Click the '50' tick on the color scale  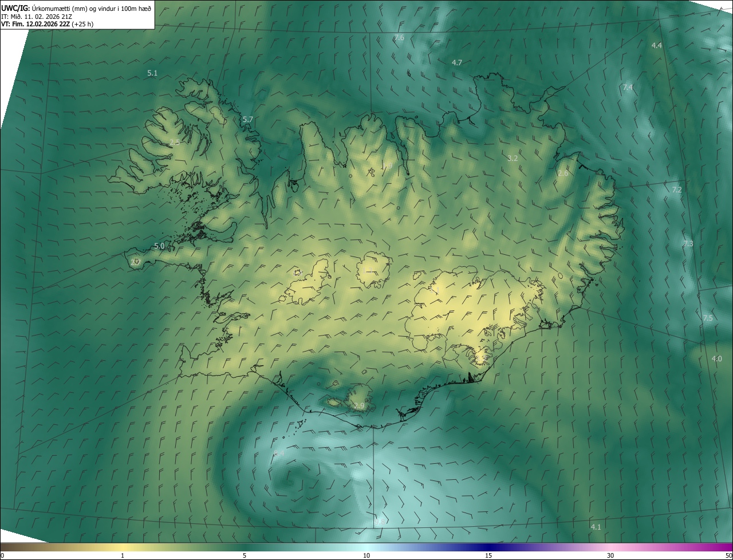point(728,555)
